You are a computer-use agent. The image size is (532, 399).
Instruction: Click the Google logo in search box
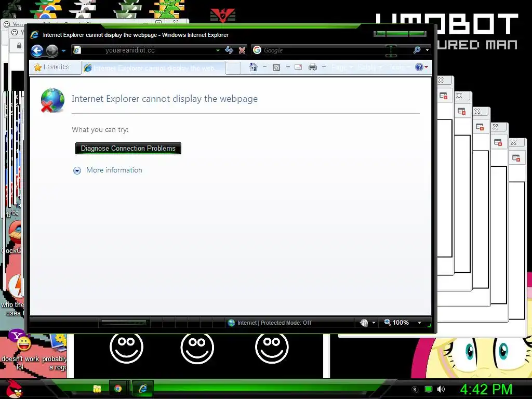pyautogui.click(x=257, y=50)
